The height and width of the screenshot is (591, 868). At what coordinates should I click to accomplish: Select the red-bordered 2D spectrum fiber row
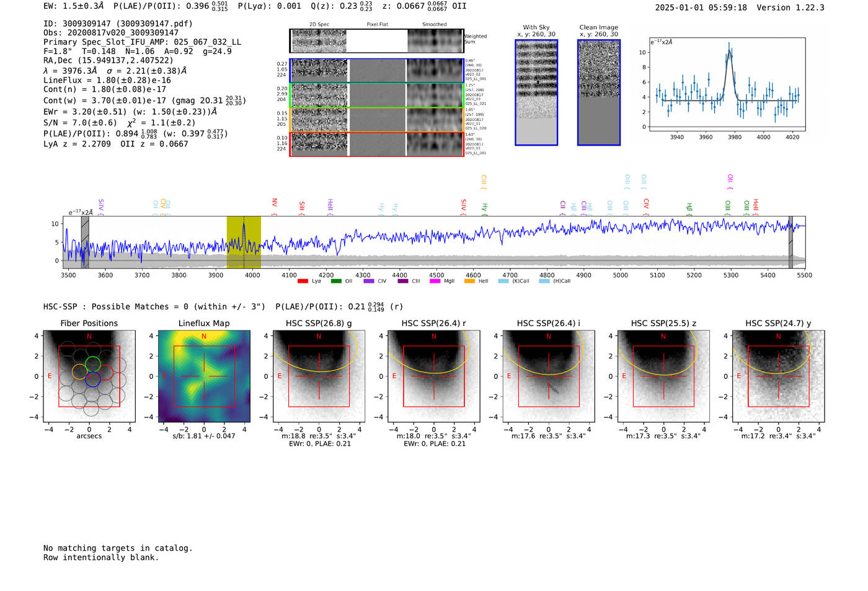(x=376, y=144)
